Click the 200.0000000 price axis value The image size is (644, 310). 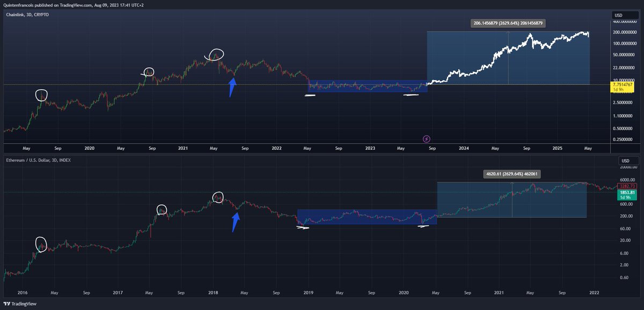pos(625,32)
